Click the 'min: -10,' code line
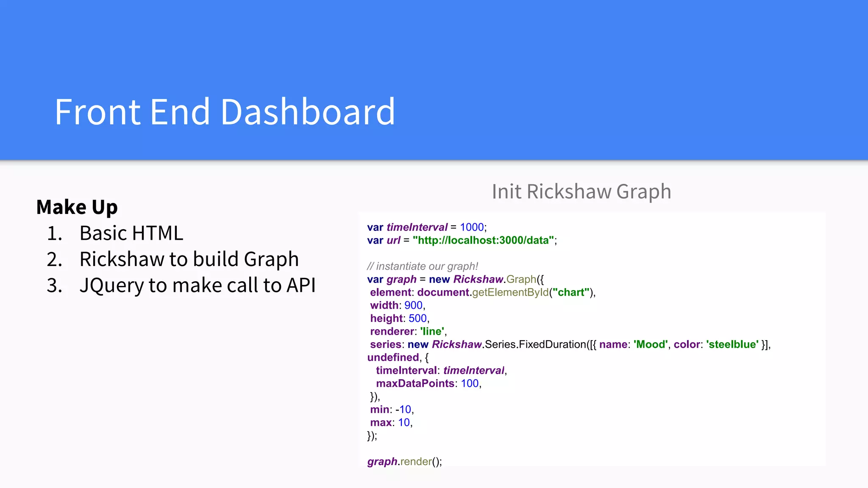Image resolution: width=868 pixels, height=488 pixels. [392, 409]
